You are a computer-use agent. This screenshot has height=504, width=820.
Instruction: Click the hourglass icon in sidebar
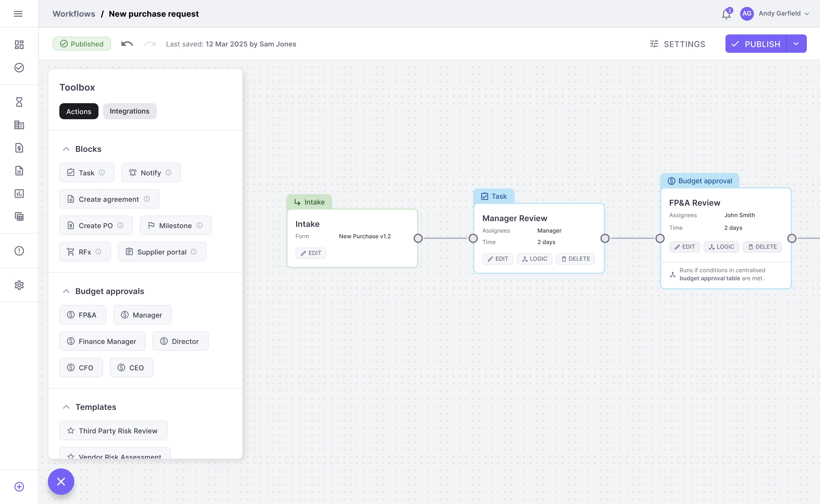coord(19,102)
